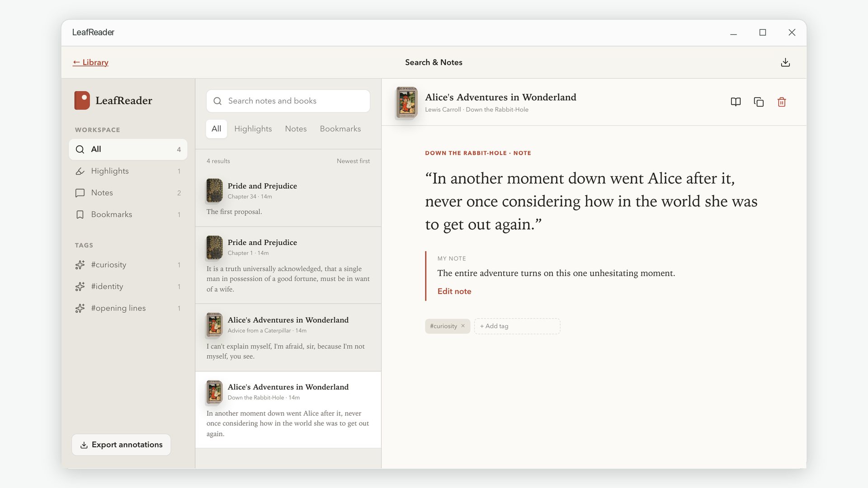Minimize the LeafReader window

pyautogui.click(x=733, y=33)
